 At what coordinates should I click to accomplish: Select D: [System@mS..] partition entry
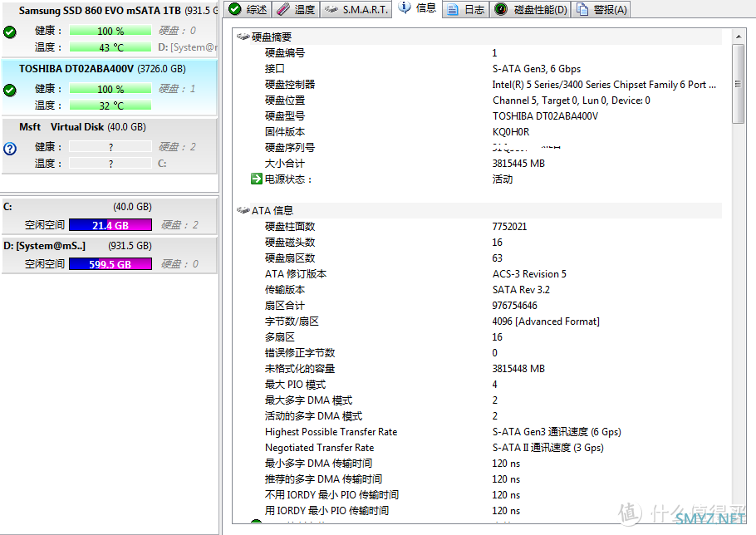click(110, 255)
